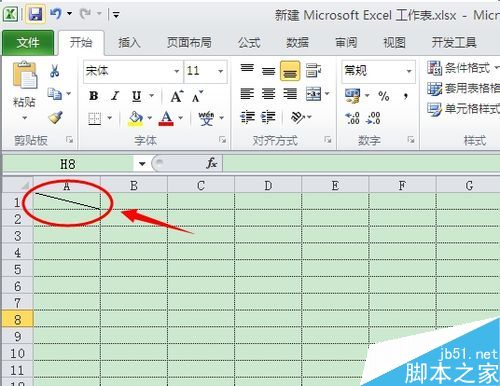Switch to 审阅 Review tab
Screen dimensions: 500x386
(x=346, y=42)
